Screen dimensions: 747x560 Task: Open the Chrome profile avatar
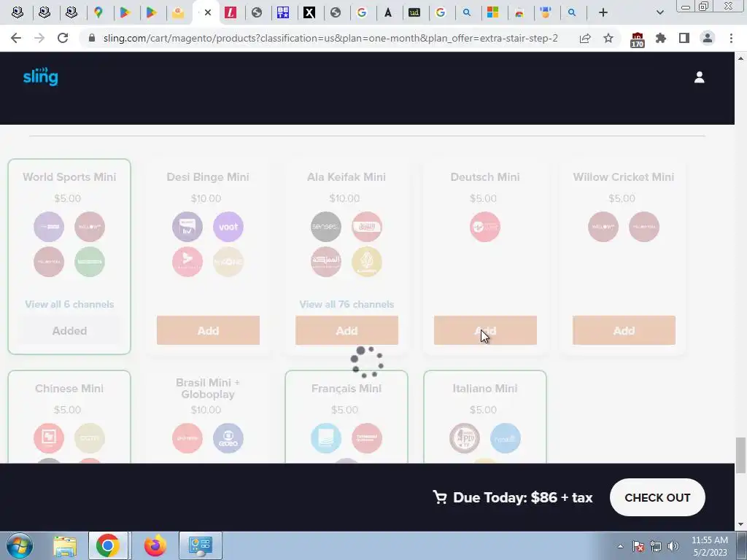[708, 38]
